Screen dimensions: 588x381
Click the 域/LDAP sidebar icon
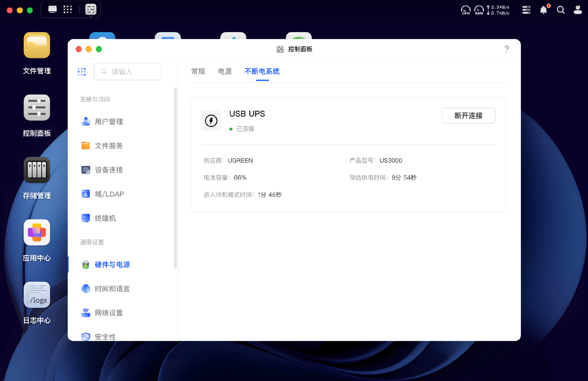(x=86, y=194)
